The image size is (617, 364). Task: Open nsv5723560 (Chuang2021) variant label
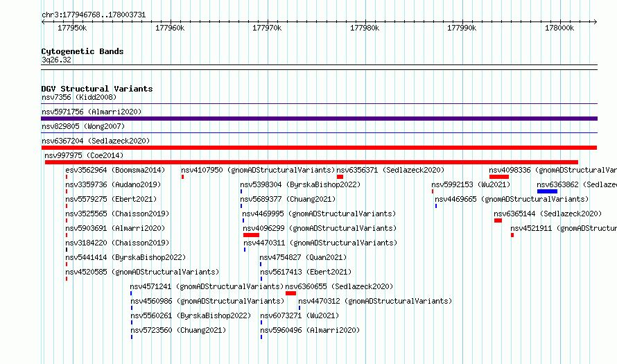(x=178, y=330)
